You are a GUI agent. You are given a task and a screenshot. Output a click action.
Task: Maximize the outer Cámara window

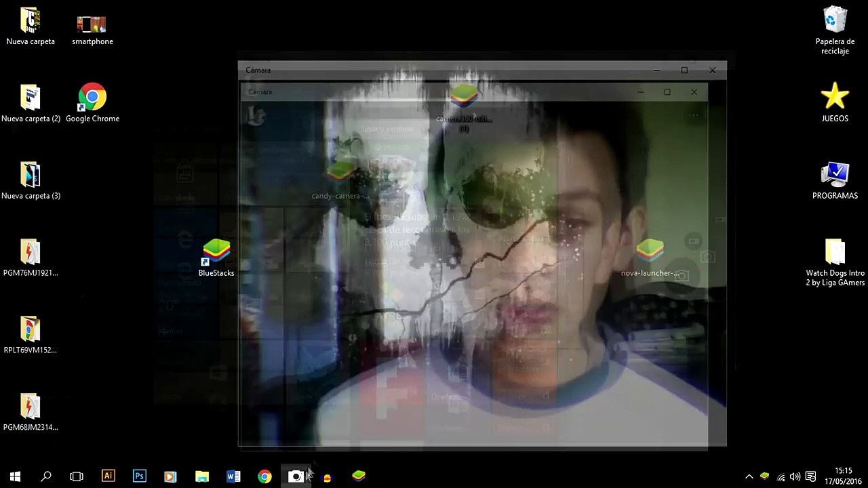point(684,70)
